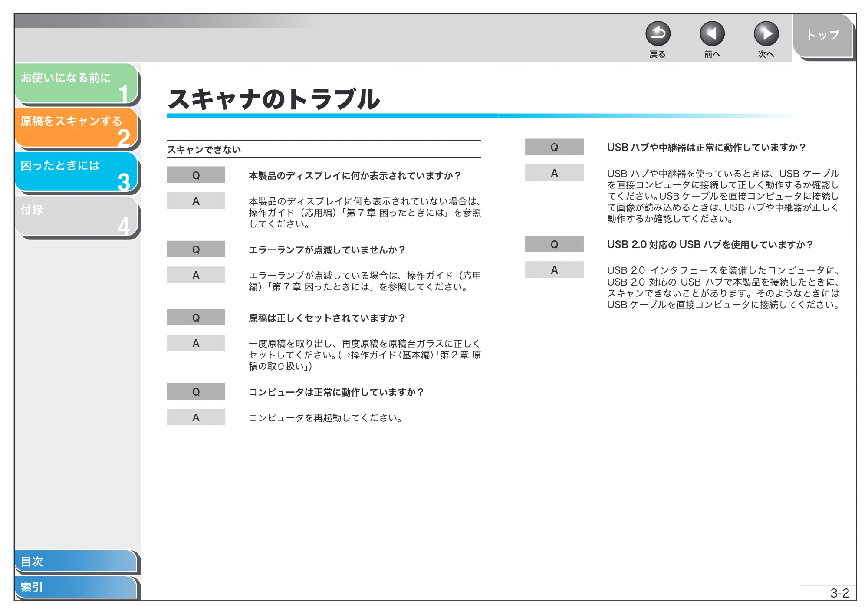Click the answer starting USB ハブや中継器を使っているときは
This screenshot has width=868, height=614.
pyautogui.click(x=723, y=196)
